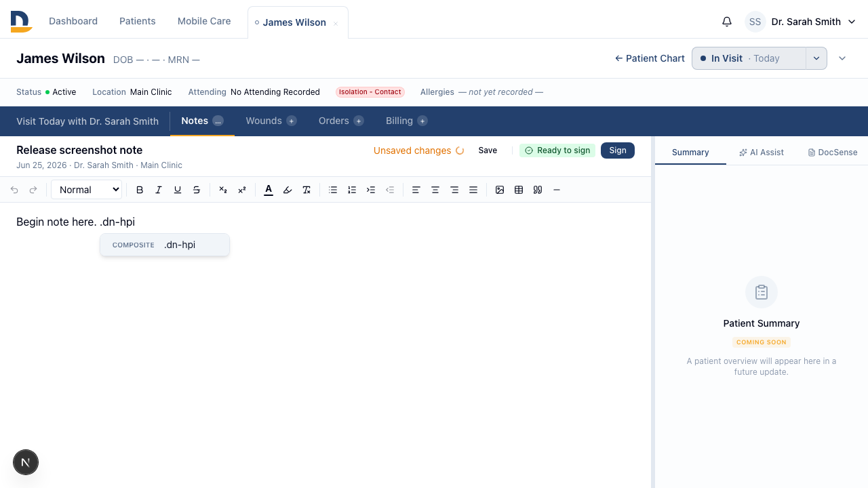This screenshot has width=868, height=488.
Task: Open the AI Assist side panel tab
Action: coord(762,152)
